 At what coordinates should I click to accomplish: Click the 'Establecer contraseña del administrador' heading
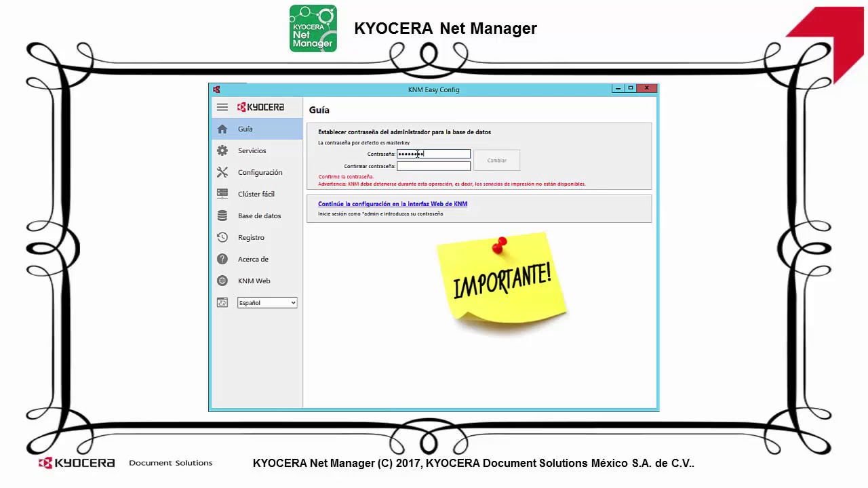point(404,132)
